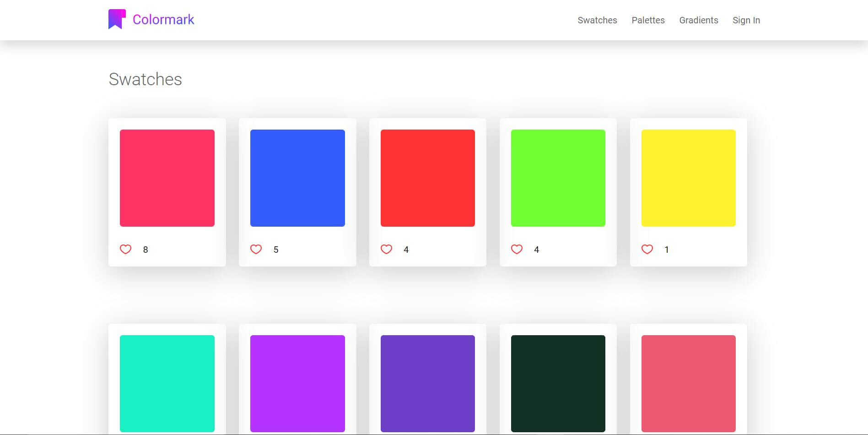The height and width of the screenshot is (435, 868).
Task: Click the like count next to the blue swatch
Action: pos(276,249)
